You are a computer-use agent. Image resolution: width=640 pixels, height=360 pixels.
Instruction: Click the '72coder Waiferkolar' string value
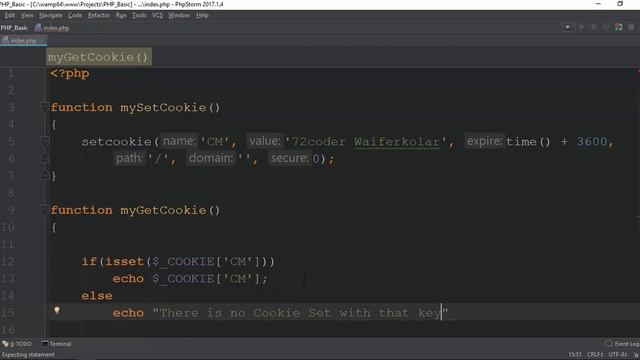(x=366, y=142)
